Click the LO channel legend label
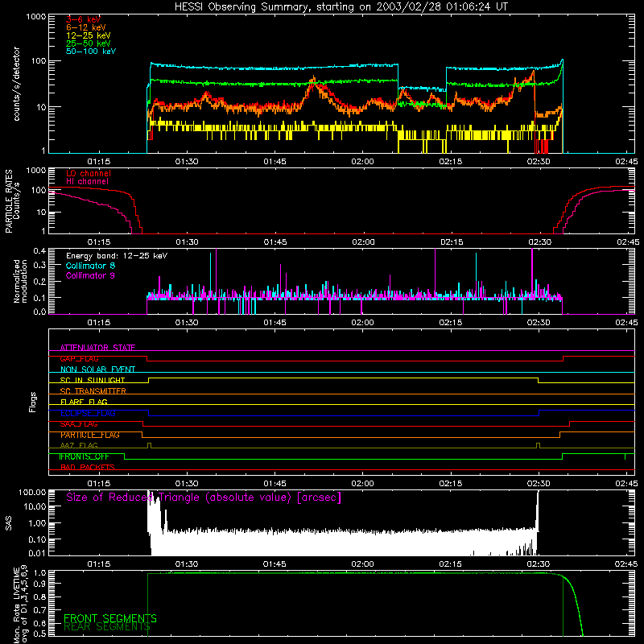The width and height of the screenshot is (644, 644). tap(89, 173)
